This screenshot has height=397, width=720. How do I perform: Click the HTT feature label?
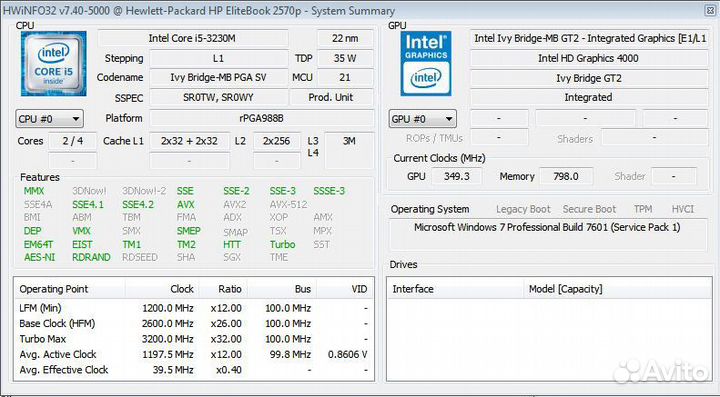coord(232,245)
